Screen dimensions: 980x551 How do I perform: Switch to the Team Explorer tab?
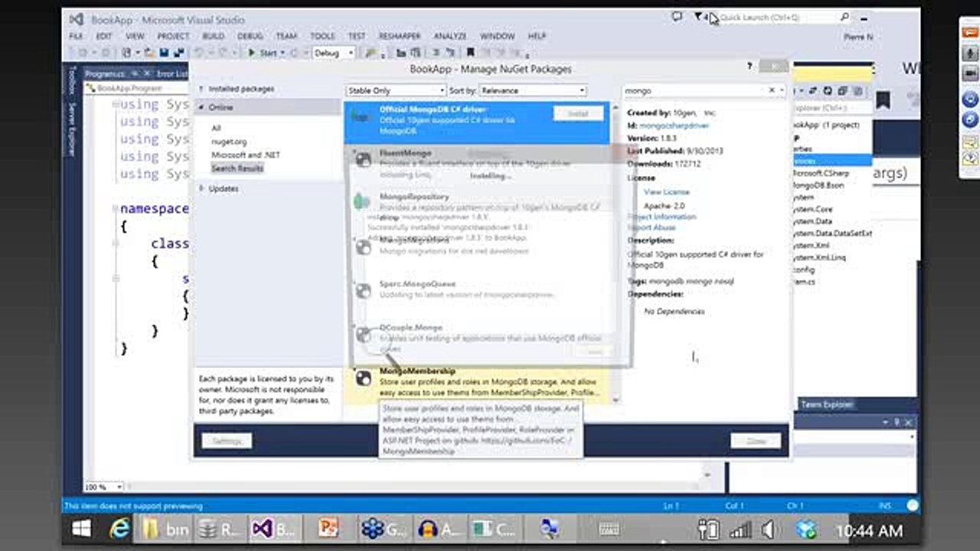(827, 404)
